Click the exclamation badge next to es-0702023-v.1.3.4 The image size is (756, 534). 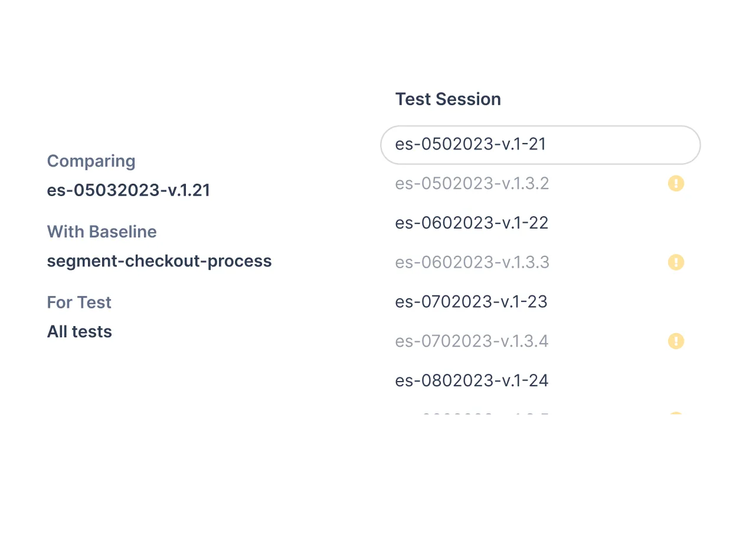point(676,341)
